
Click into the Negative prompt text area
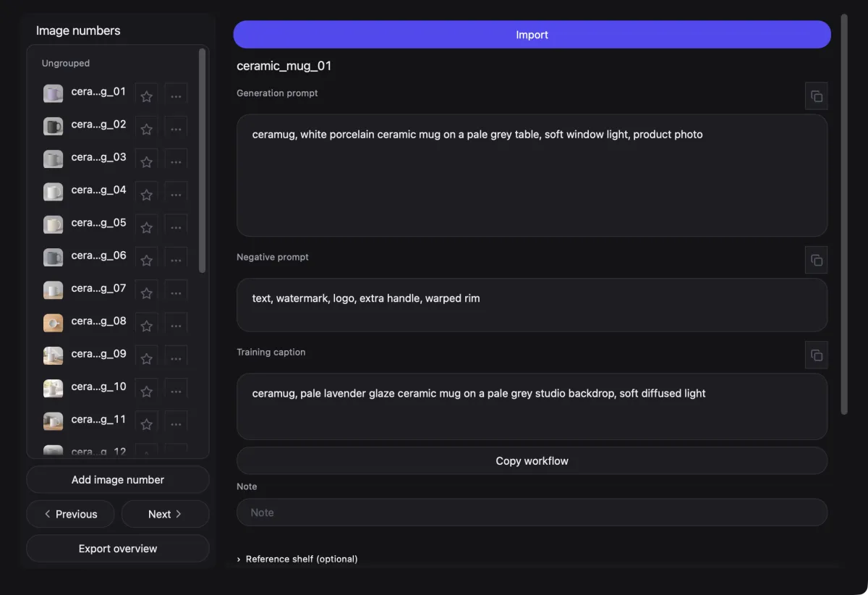pos(532,305)
